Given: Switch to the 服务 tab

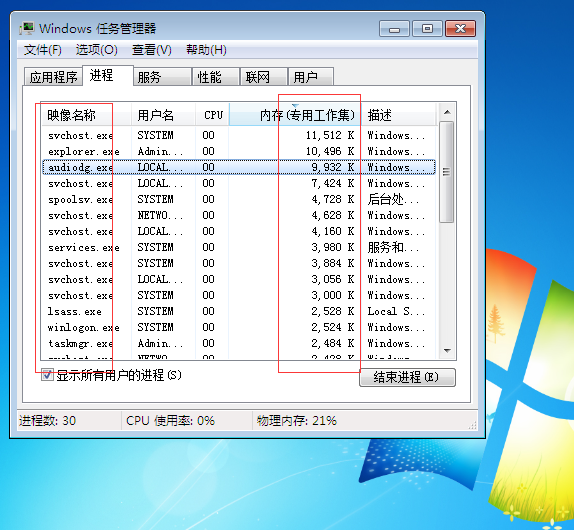Looking at the screenshot, I should coord(163,77).
